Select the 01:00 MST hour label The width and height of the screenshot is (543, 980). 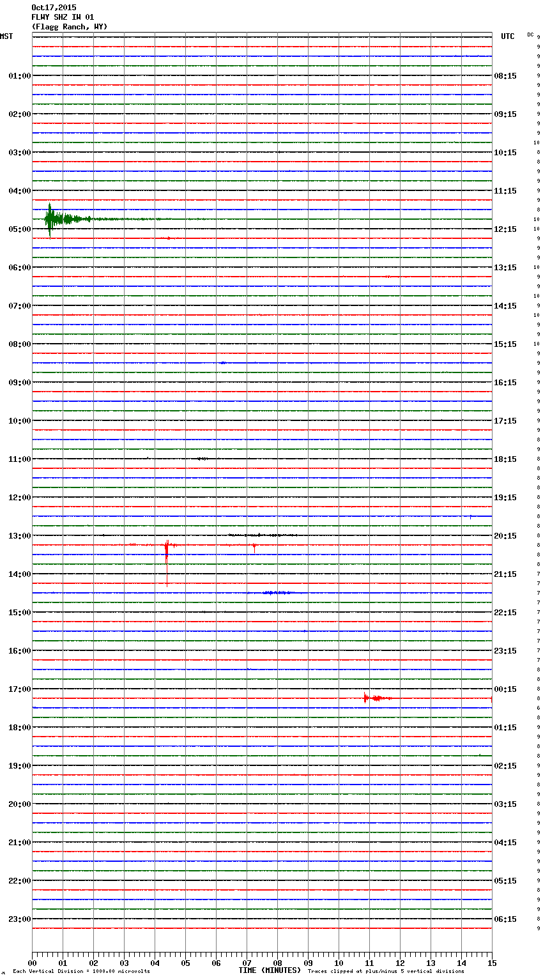(x=20, y=76)
